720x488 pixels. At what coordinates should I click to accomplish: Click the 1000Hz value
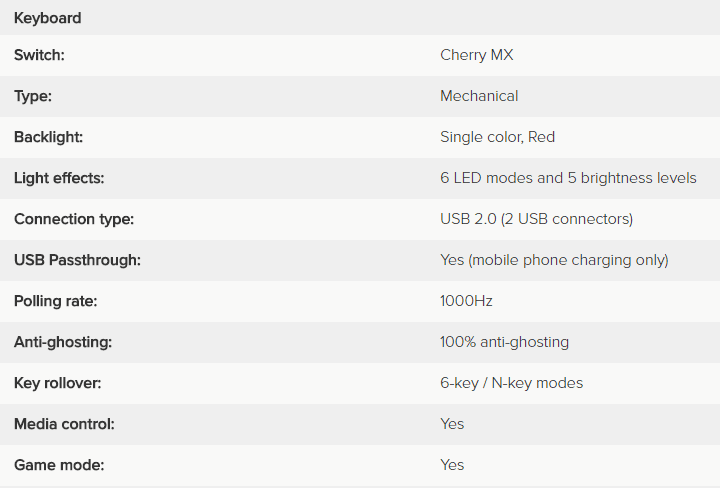[x=466, y=301]
